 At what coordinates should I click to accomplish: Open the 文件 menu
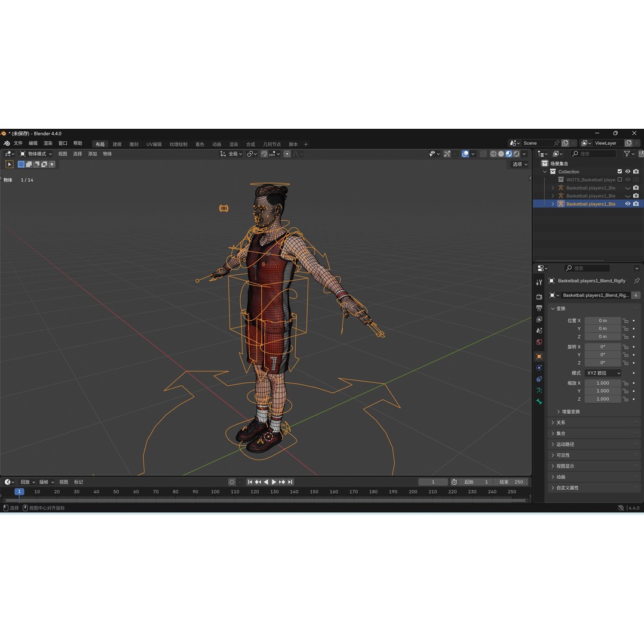pos(18,143)
